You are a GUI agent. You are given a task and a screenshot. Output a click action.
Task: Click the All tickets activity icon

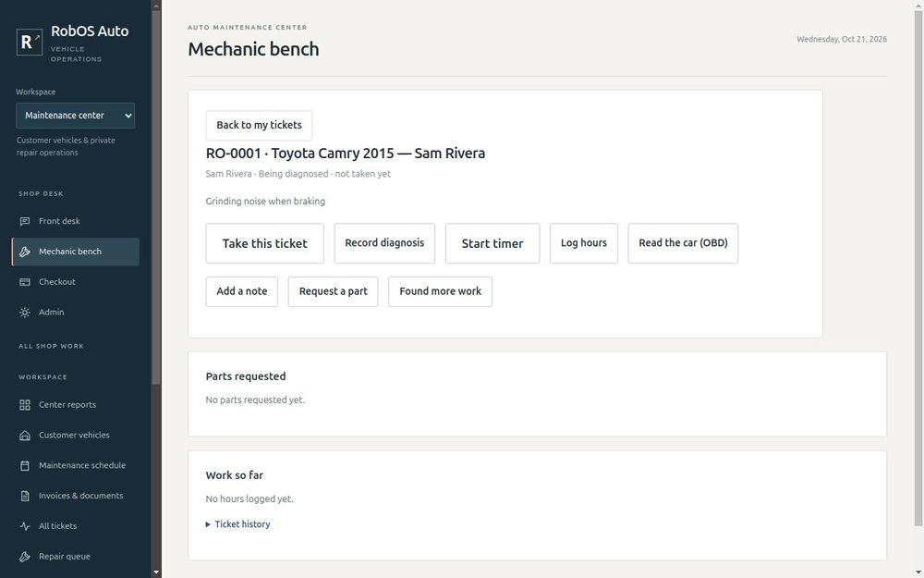tap(25, 526)
